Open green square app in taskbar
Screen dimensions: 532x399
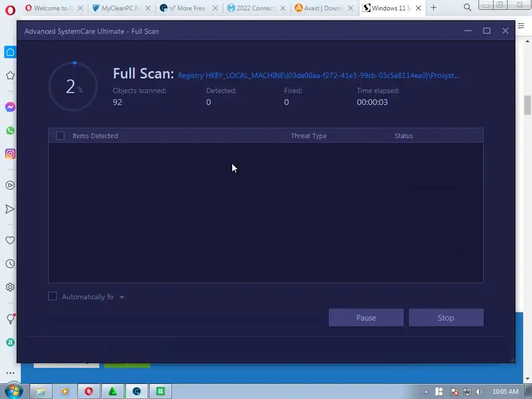pos(161,391)
